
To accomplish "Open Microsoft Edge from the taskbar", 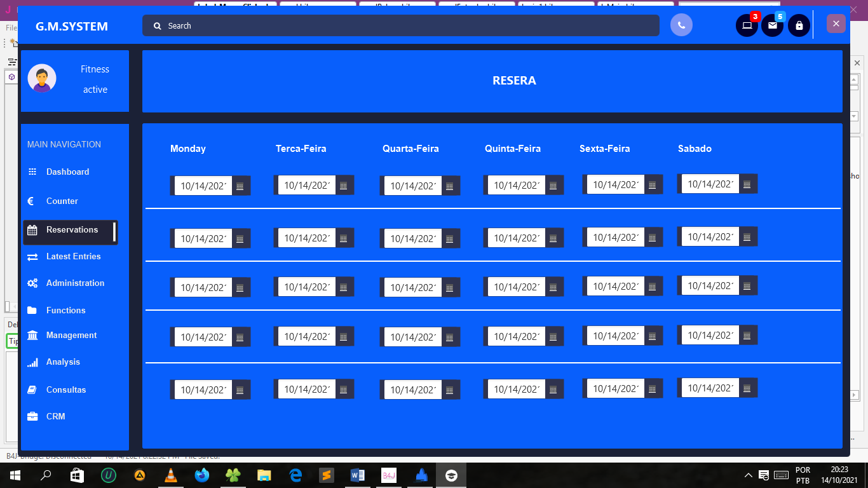I will pyautogui.click(x=295, y=475).
